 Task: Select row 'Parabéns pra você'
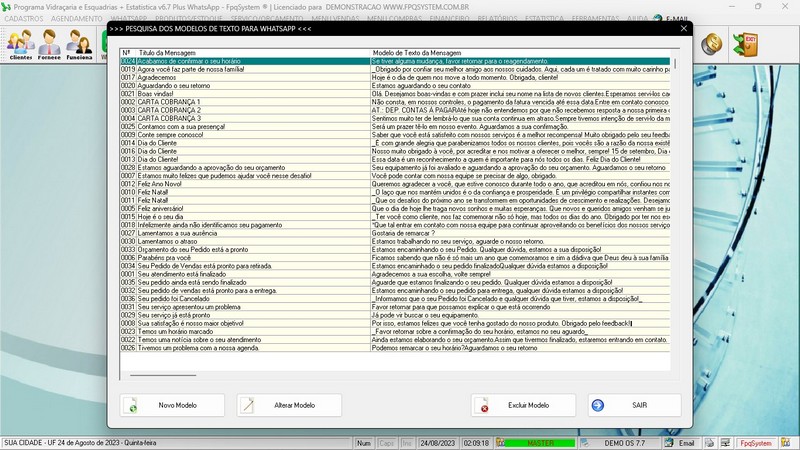[x=395, y=258]
